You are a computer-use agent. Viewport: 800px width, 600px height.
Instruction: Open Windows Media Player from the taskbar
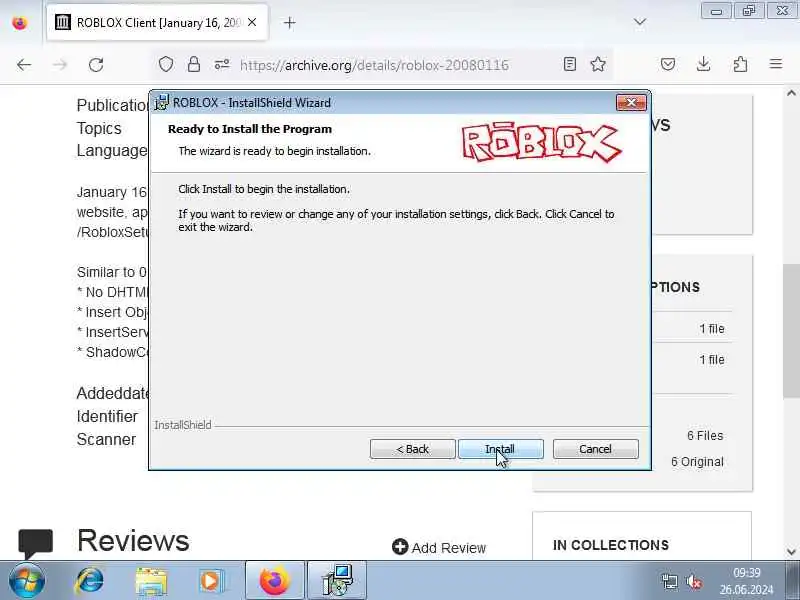click(210, 581)
